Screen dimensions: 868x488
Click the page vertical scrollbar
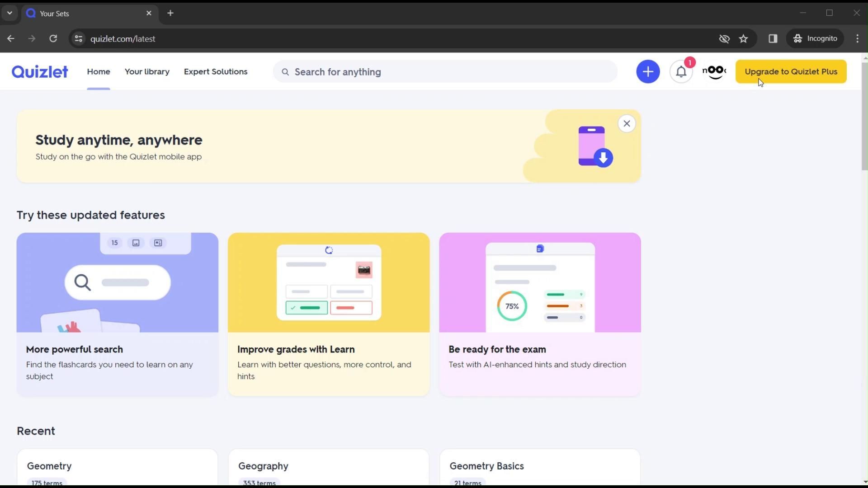pyautogui.click(x=864, y=117)
